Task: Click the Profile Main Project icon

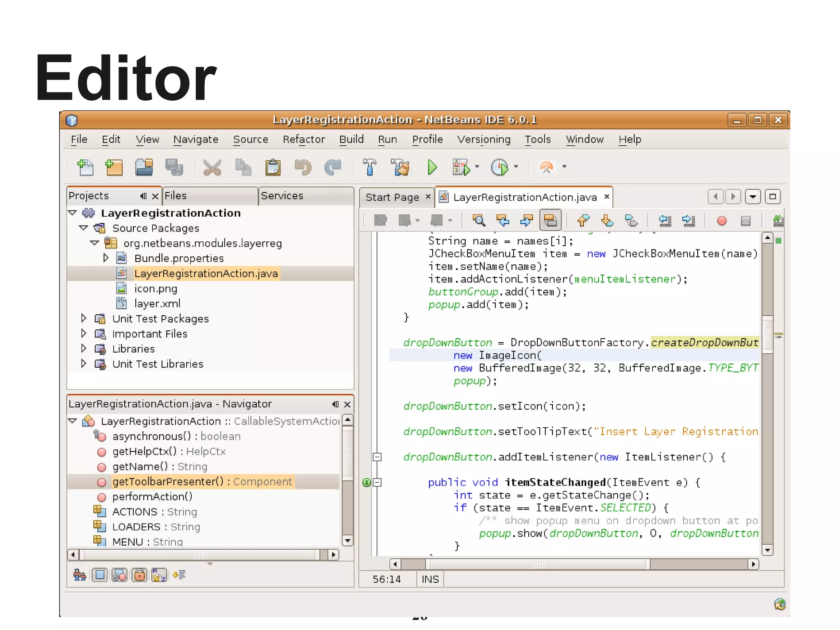Action: pyautogui.click(x=500, y=167)
